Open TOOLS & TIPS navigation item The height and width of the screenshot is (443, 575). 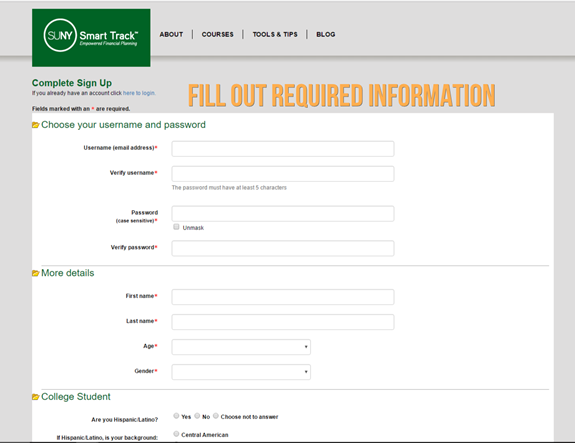coord(275,34)
